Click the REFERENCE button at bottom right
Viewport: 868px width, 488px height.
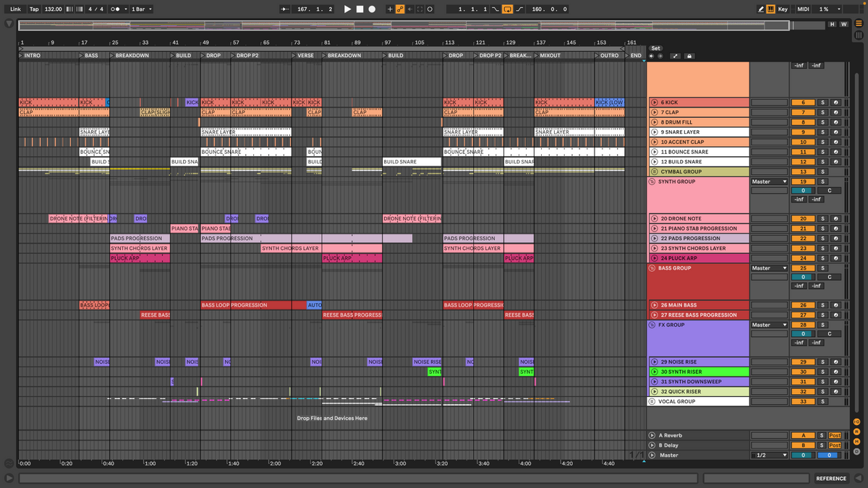(831, 478)
